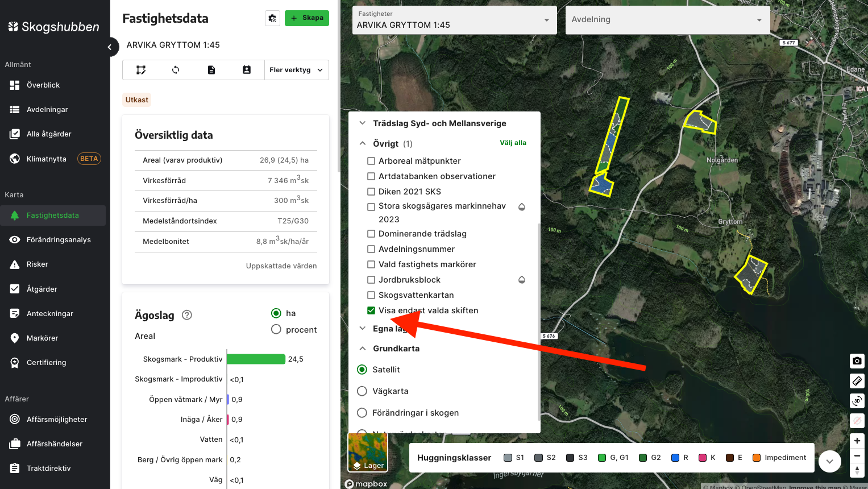Screen dimensions: 868x489
Task: Click the green Skogsmark - Produktiv bar
Action: (256, 359)
